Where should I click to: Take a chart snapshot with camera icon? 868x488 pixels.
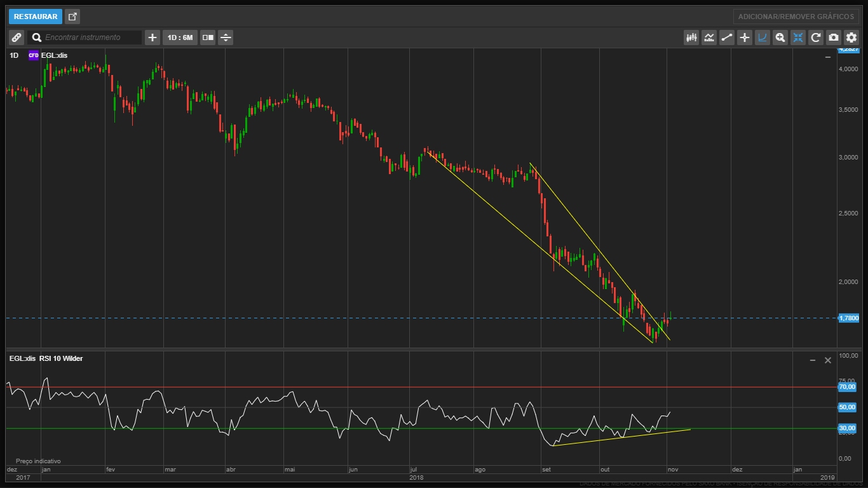pos(834,37)
